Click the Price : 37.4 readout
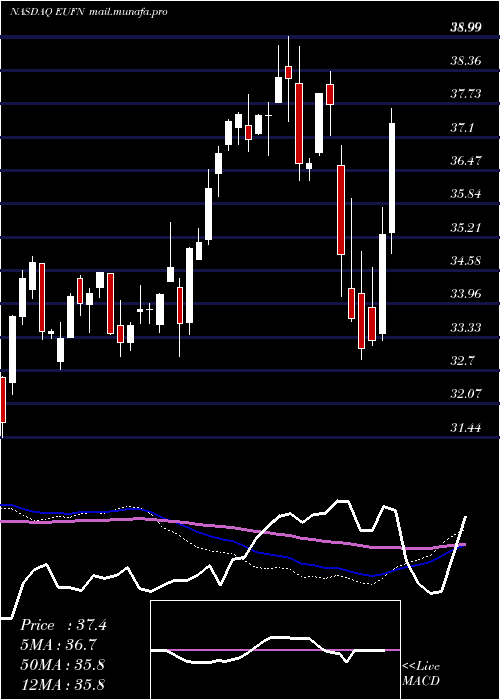The height and width of the screenshot is (700, 500). pos(63,625)
